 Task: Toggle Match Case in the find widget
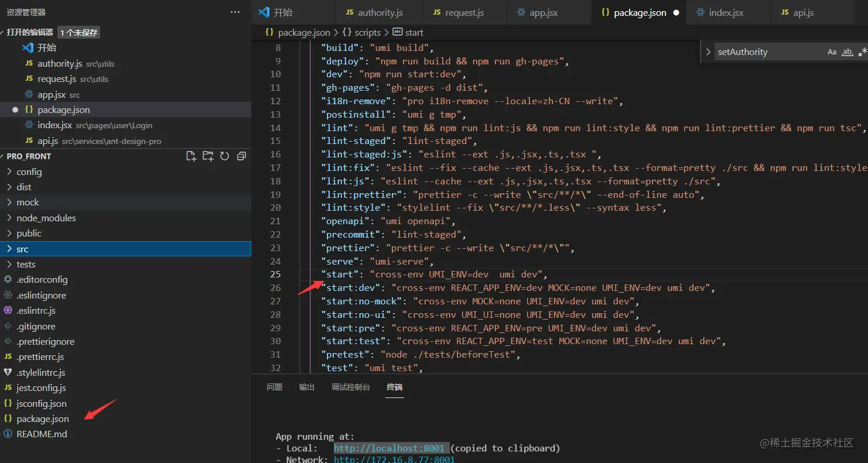pos(832,52)
